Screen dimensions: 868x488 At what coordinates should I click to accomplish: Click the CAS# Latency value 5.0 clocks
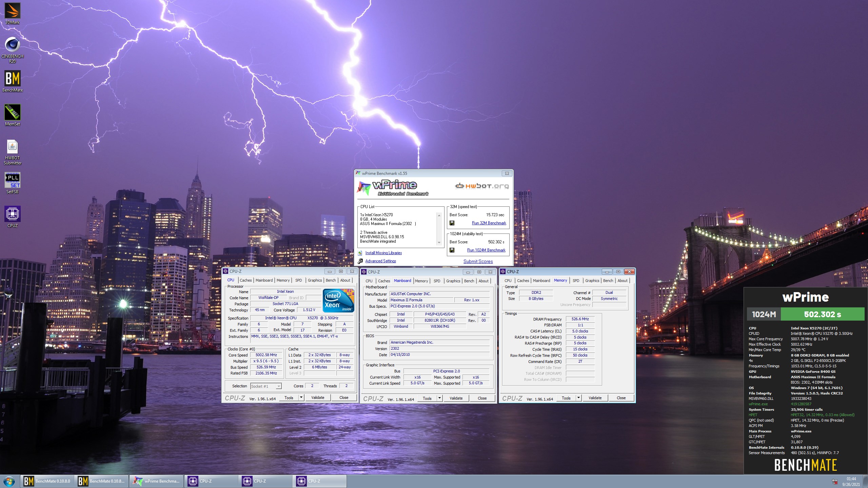point(580,331)
